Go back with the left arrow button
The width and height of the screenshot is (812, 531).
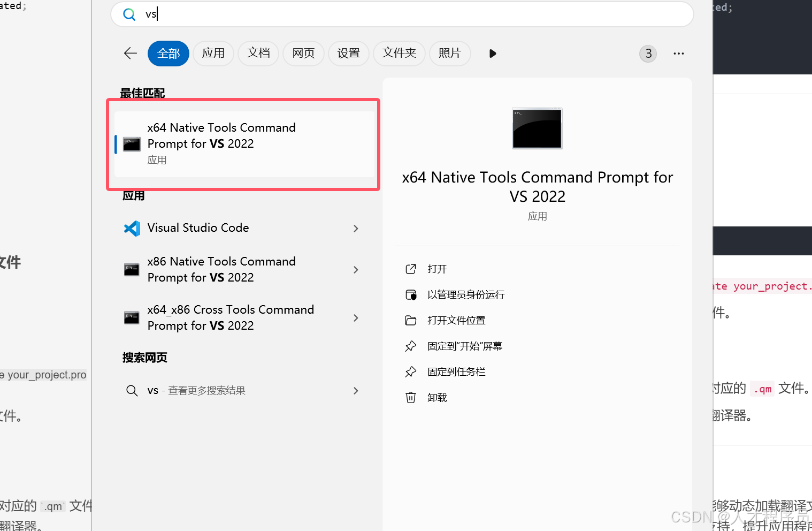(x=131, y=53)
